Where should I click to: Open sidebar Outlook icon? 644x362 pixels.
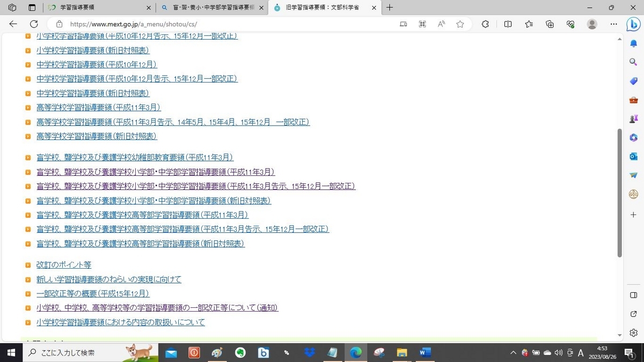633,156
